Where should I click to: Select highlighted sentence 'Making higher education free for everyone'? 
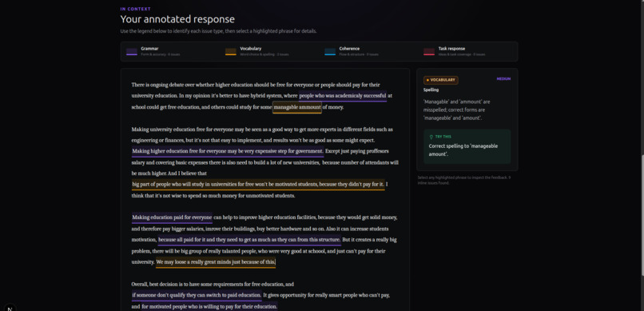click(x=228, y=152)
